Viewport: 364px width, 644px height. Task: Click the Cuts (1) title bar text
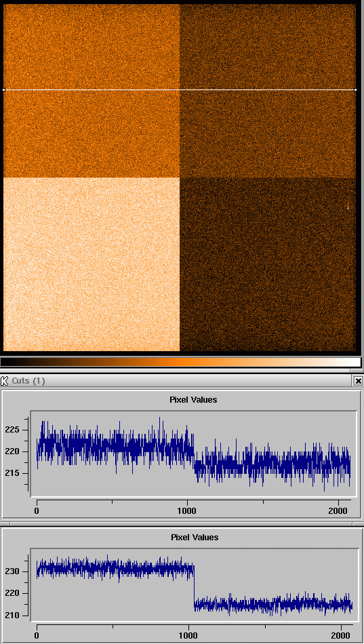coord(28,381)
